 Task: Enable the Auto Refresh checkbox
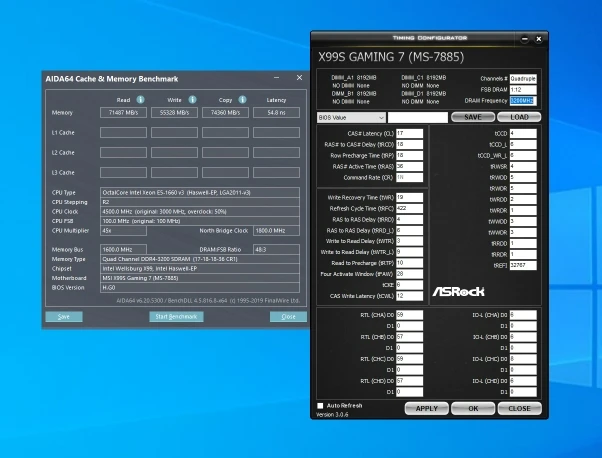coord(320,406)
